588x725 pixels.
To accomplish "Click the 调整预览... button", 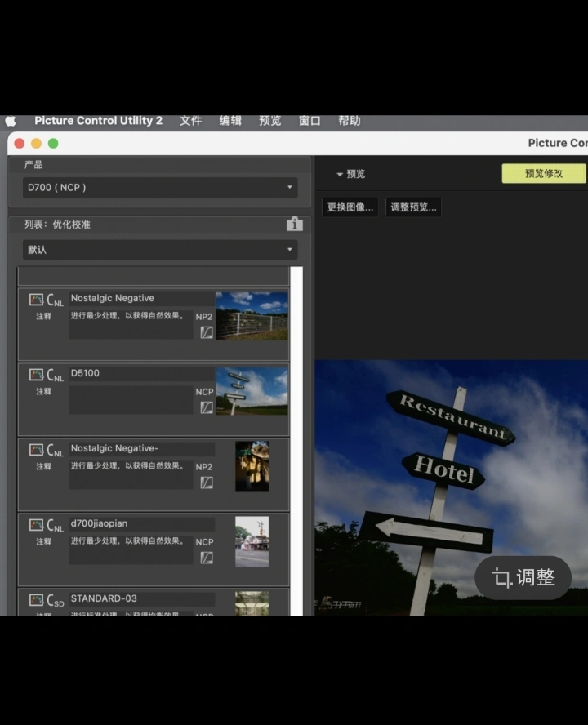I will click(x=413, y=207).
